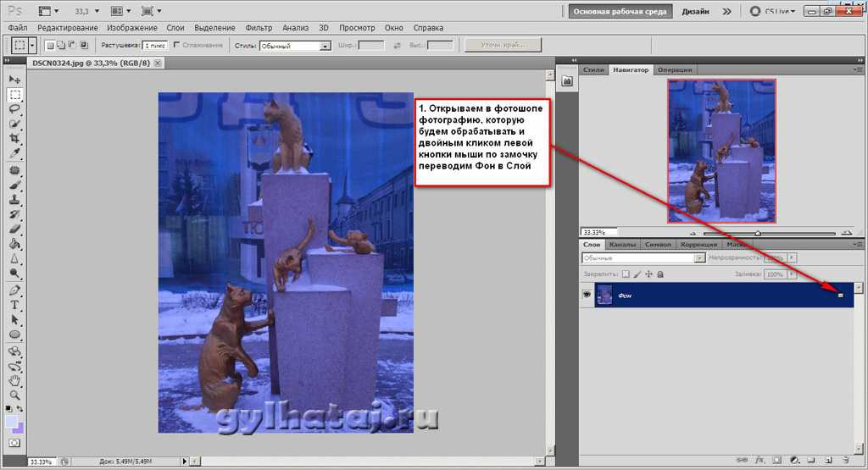Pick the Zoom magnifier tool
Image resolution: width=868 pixels, height=470 pixels.
14,395
